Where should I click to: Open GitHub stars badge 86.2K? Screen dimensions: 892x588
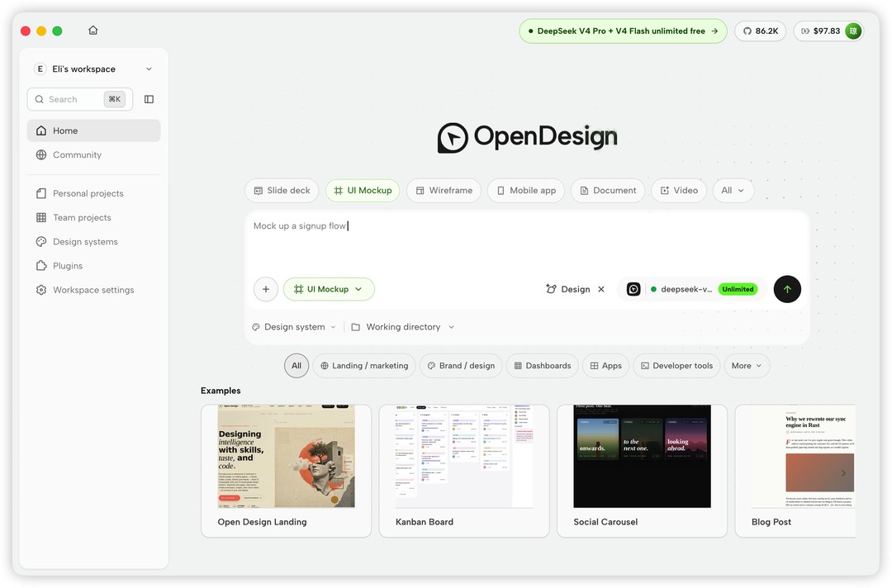coord(760,31)
